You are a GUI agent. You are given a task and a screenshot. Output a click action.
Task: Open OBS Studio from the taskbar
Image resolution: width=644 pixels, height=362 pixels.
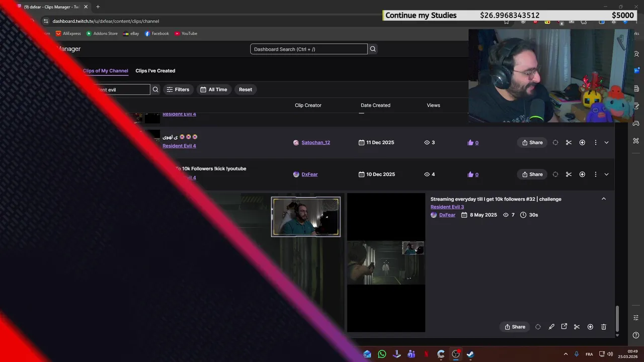[x=455, y=354]
